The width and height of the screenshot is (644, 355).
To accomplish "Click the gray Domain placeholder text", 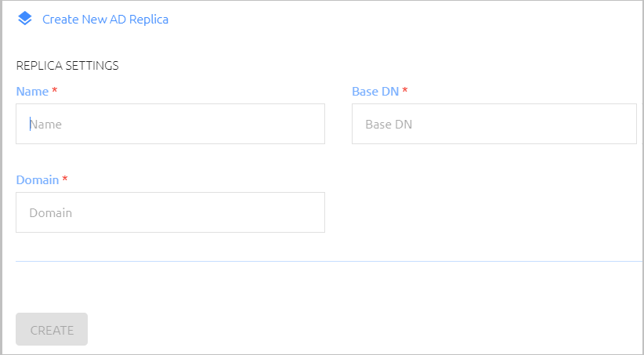I will pyautogui.click(x=50, y=213).
